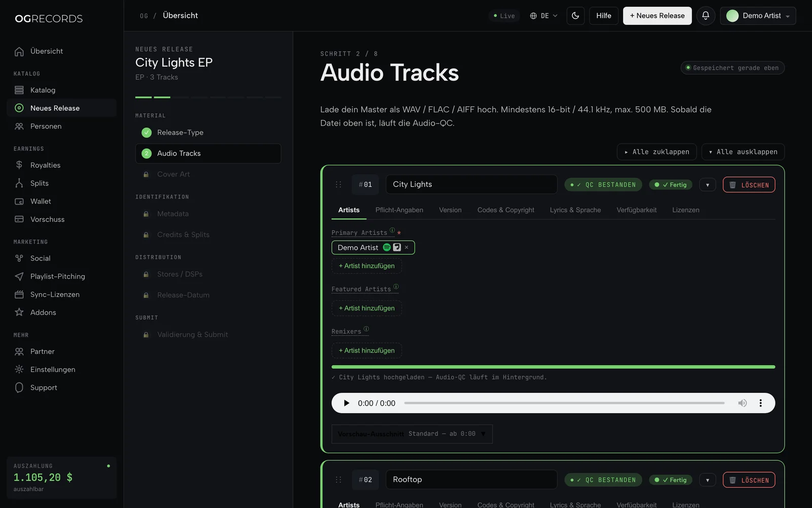This screenshot has width=812, height=508.
Task: Click the Vorschuss card icon
Action: click(x=19, y=219)
